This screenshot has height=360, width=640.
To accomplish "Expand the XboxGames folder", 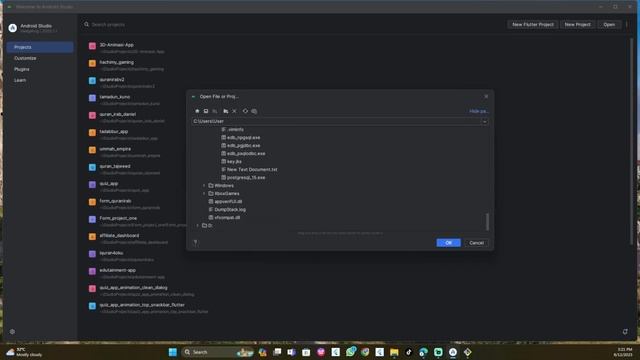I will pyautogui.click(x=204, y=193).
